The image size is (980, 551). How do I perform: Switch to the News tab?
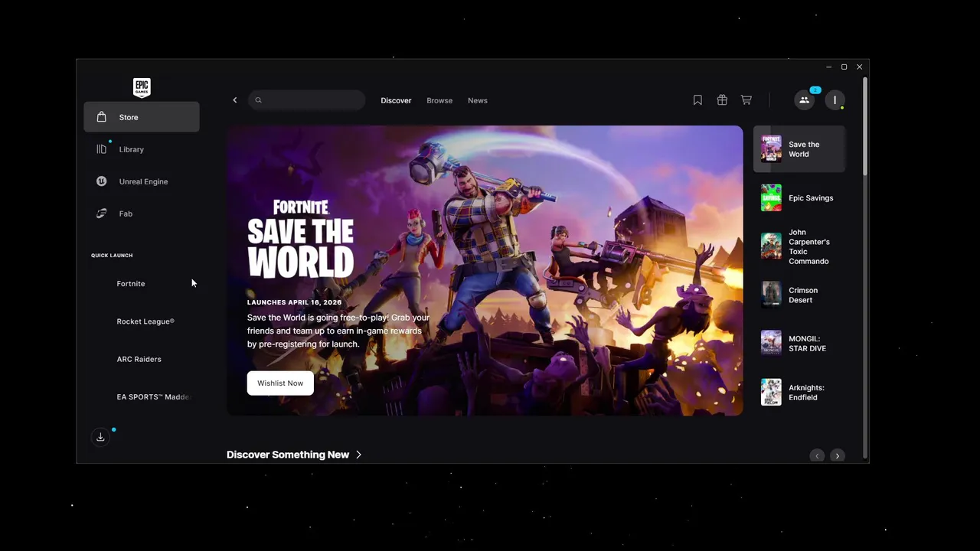tap(478, 100)
